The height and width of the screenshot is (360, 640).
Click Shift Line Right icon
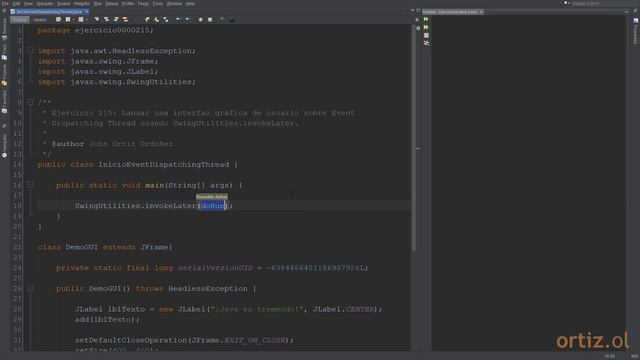187,19
